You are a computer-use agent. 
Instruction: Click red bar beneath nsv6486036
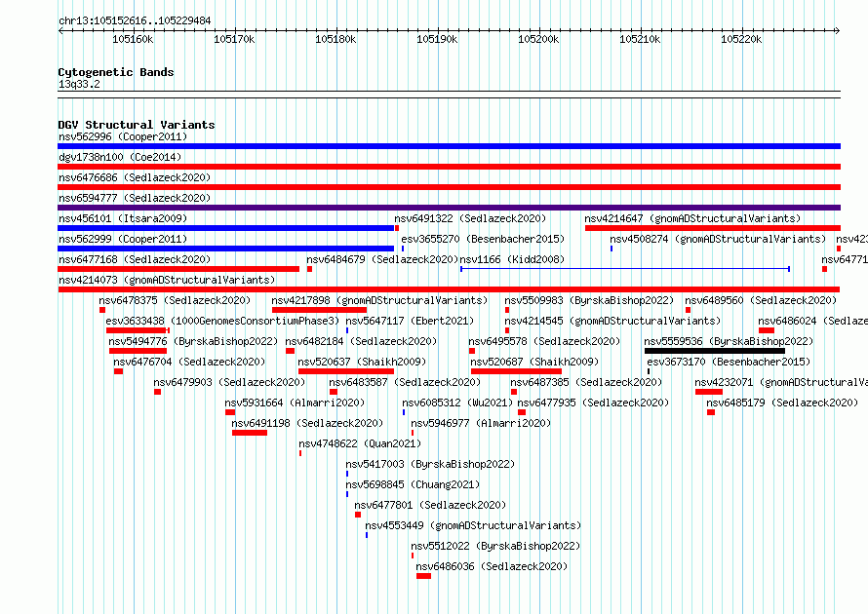coord(423,576)
